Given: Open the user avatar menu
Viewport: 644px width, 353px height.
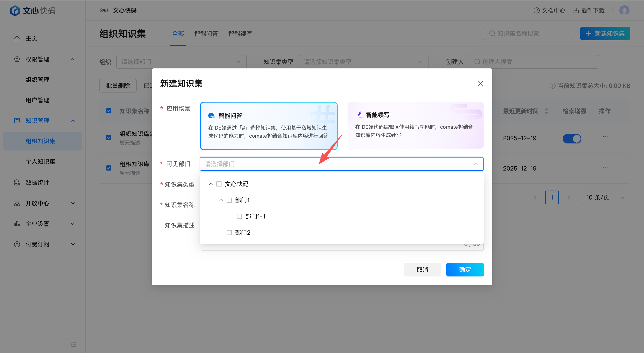Looking at the screenshot, I should pyautogui.click(x=624, y=10).
